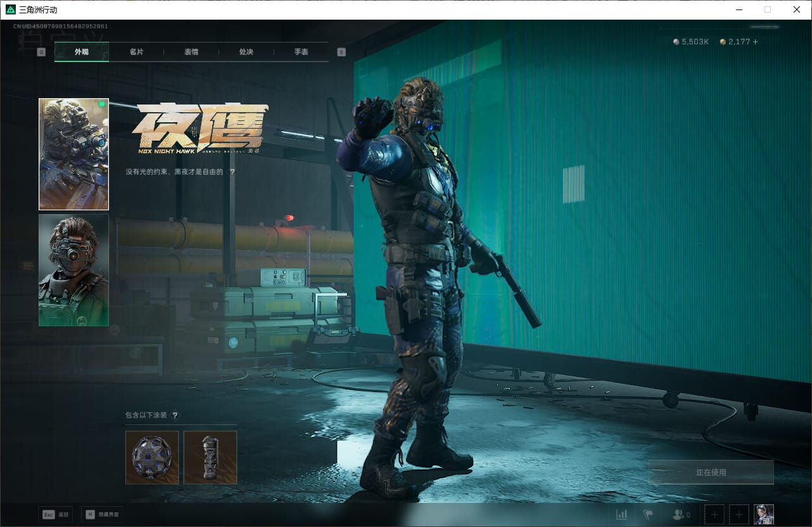Click the 2,177 currency amount
The width and height of the screenshot is (812, 527).
point(739,42)
